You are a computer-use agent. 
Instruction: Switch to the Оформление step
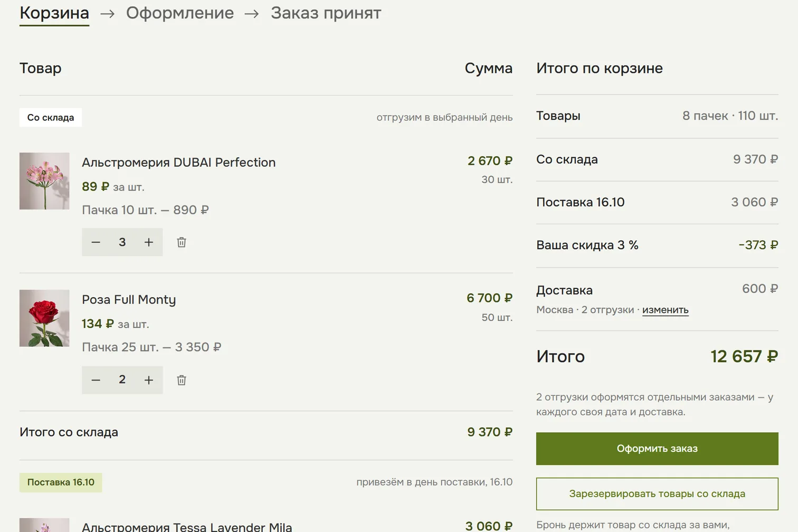click(x=180, y=13)
